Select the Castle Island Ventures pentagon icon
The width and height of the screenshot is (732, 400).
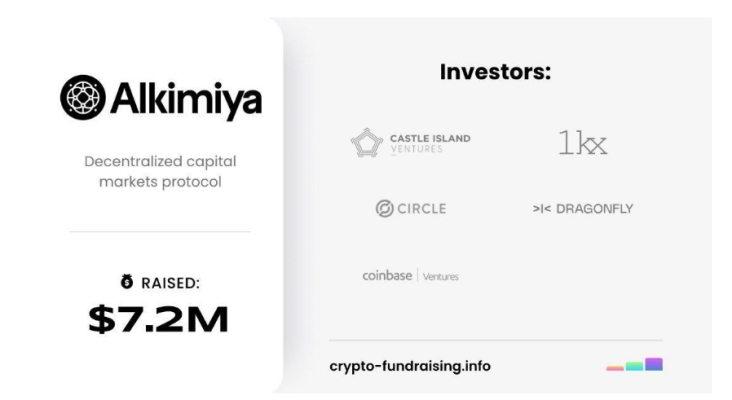[367, 143]
